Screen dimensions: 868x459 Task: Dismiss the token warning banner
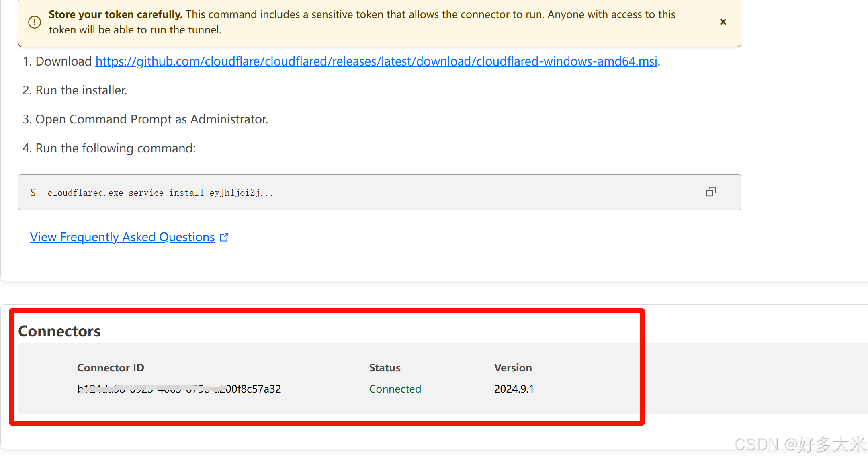tap(723, 22)
